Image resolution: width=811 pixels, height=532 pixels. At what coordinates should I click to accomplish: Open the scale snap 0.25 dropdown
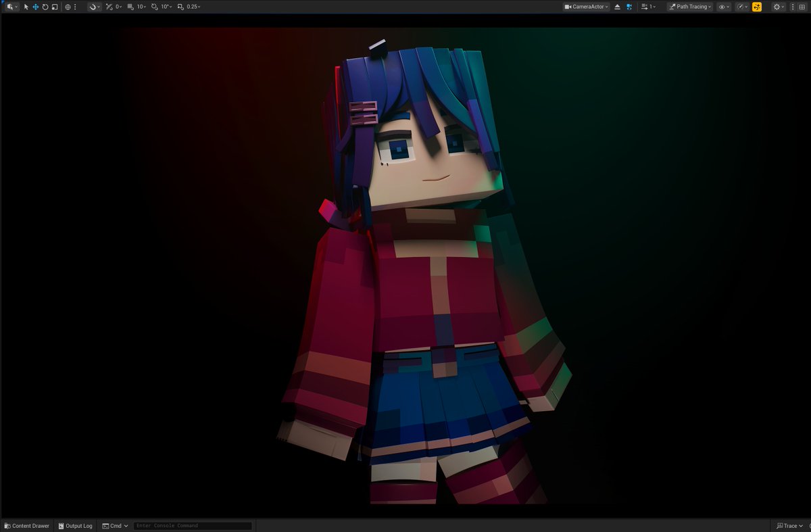click(193, 7)
